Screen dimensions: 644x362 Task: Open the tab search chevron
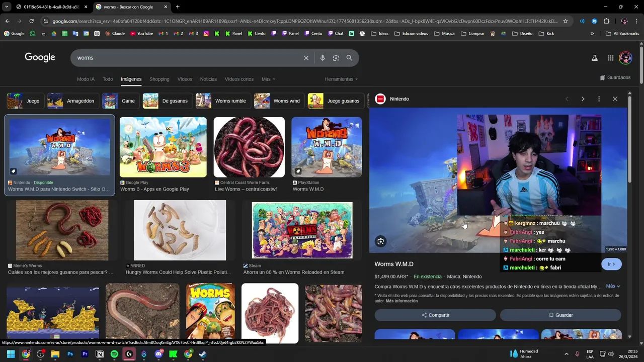7,7
